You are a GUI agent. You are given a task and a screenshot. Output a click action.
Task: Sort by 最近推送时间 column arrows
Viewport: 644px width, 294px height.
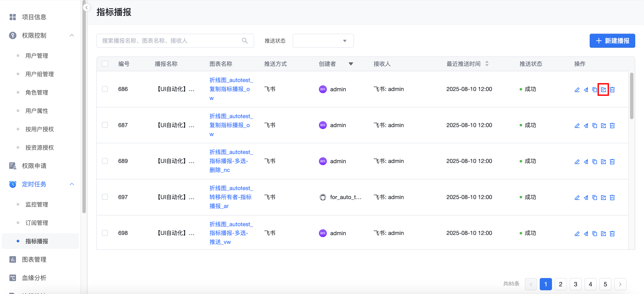pyautogui.click(x=487, y=64)
